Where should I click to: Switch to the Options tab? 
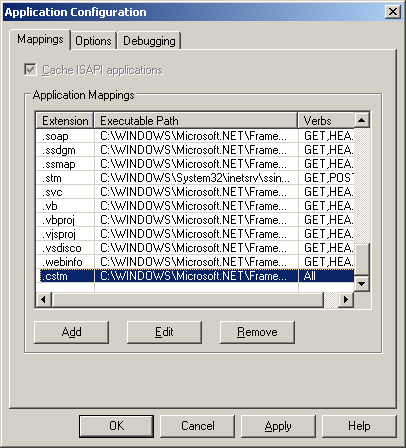tap(93, 41)
